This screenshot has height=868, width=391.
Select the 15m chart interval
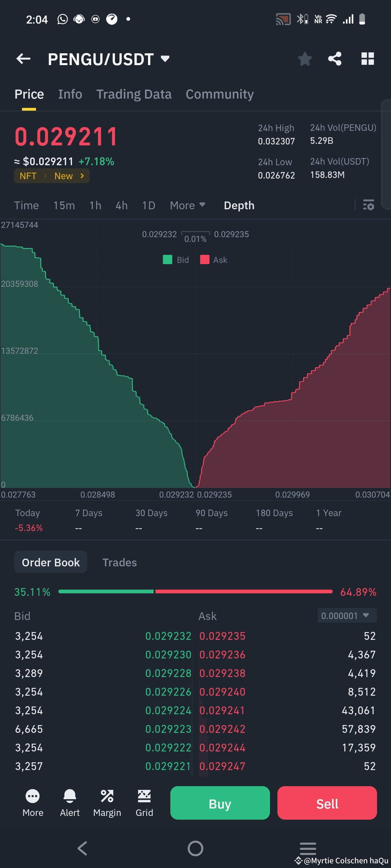(x=64, y=205)
